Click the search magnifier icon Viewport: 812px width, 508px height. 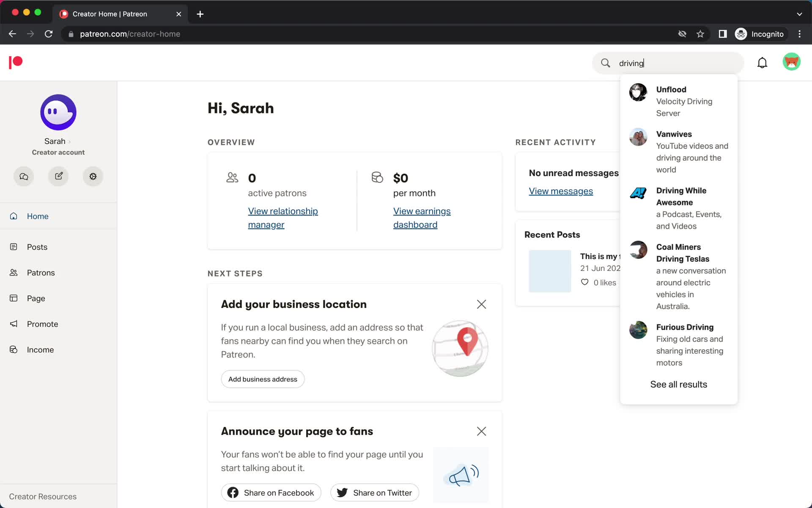(606, 63)
